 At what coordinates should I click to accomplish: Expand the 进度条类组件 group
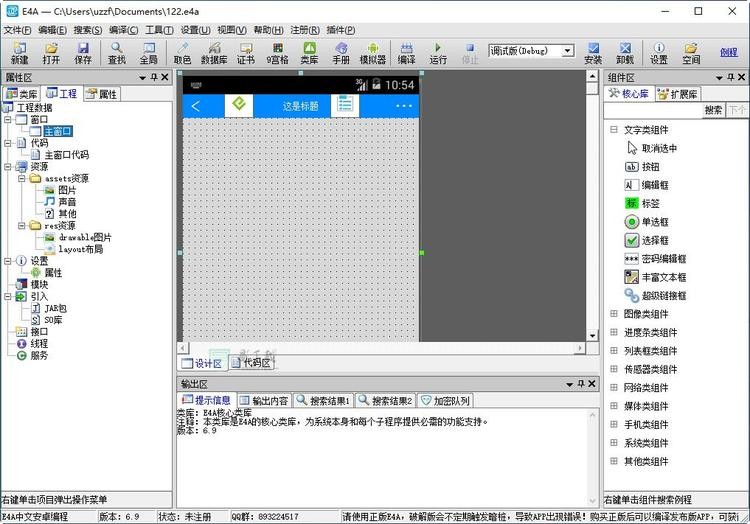click(614, 332)
